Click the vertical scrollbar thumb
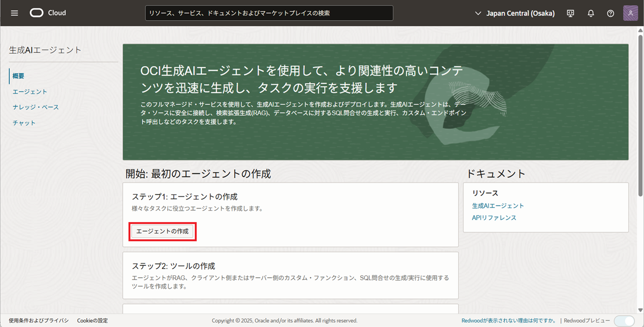This screenshot has height=327, width=644. pos(640,116)
